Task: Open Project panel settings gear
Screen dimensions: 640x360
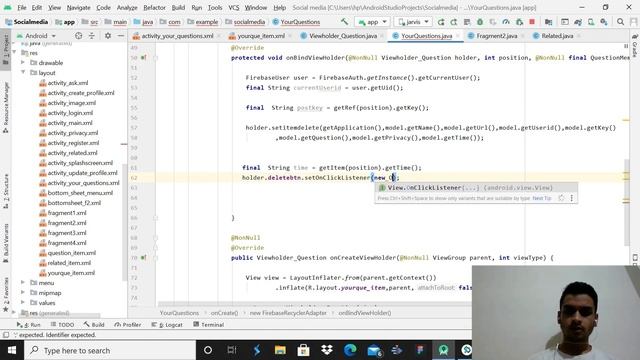Action: (x=108, y=36)
